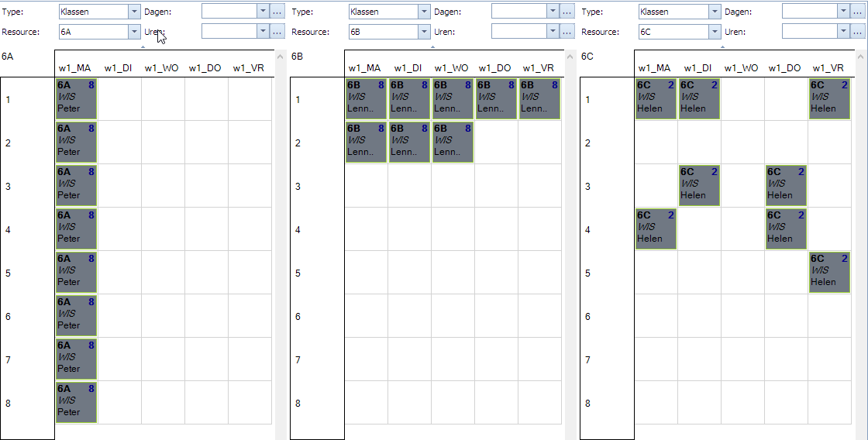Click the w1_WO column header in the 6A timetable
This screenshot has height=440, width=868.
point(162,68)
